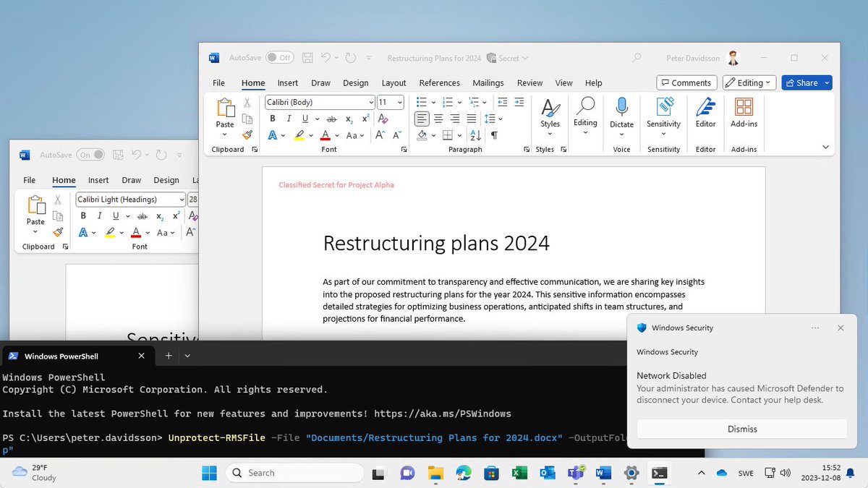Justify text in Paragraph group
The height and width of the screenshot is (488, 868).
472,119
